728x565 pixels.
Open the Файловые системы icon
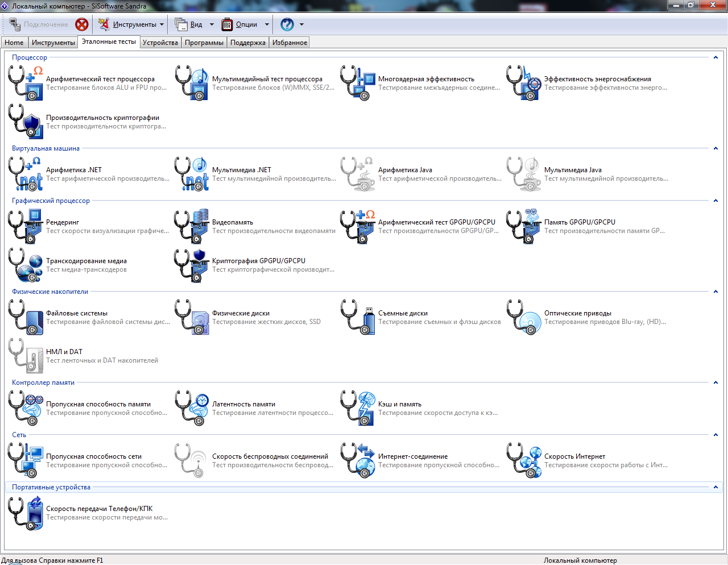26,317
